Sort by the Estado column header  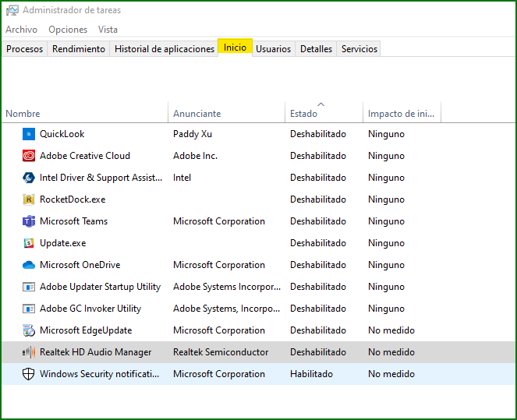[x=324, y=113]
